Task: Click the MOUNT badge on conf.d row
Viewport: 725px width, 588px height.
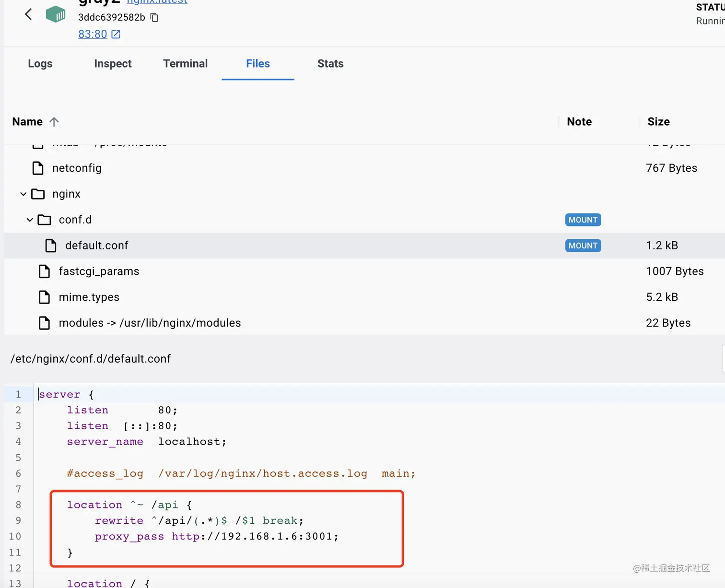Action: click(583, 220)
